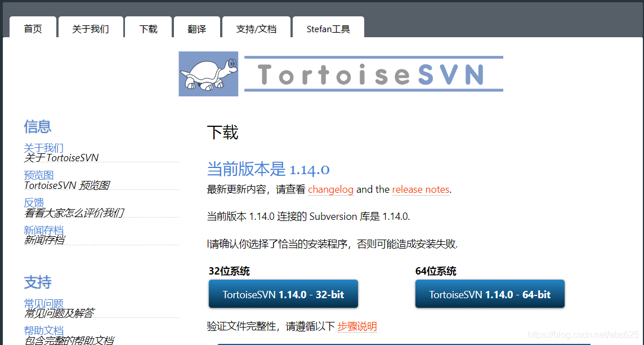Open the changelog link
644x345 pixels.
point(330,189)
